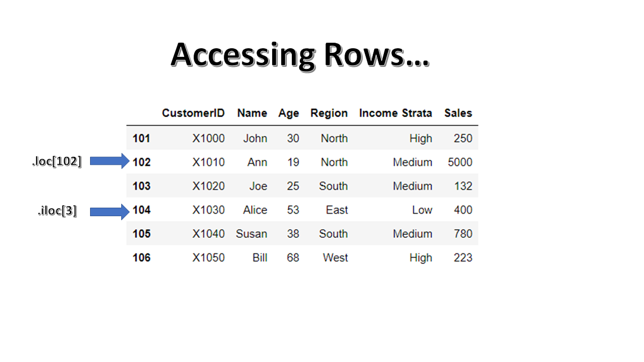
Task: Select the Sales column header
Action: pyautogui.click(x=458, y=113)
